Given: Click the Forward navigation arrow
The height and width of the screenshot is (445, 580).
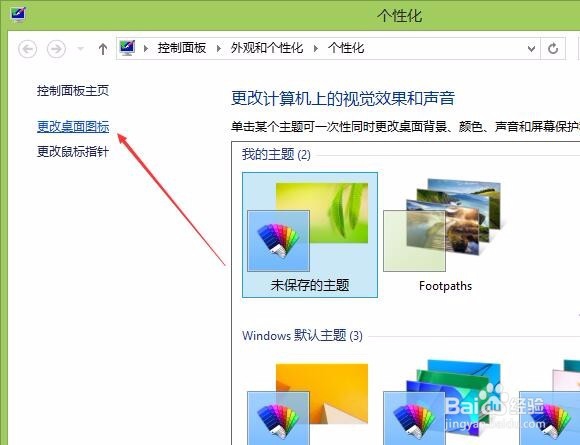Looking at the screenshot, I should pos(56,49).
